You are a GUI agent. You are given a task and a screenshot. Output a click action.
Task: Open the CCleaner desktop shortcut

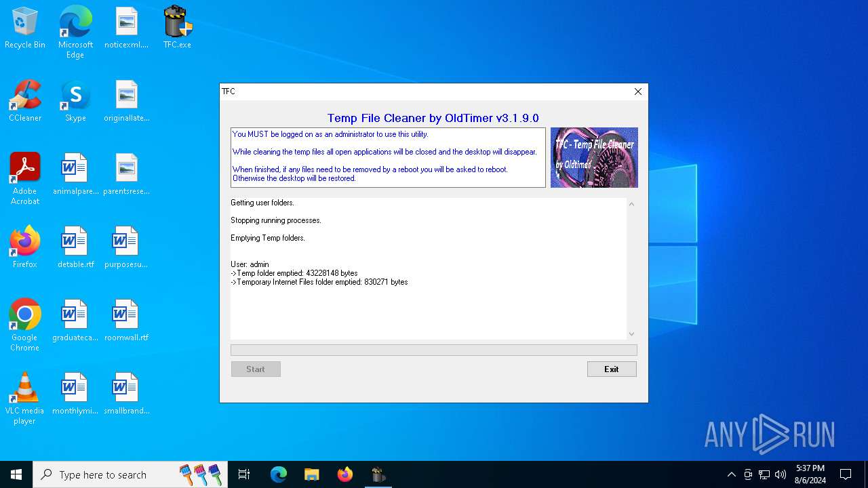(25, 102)
